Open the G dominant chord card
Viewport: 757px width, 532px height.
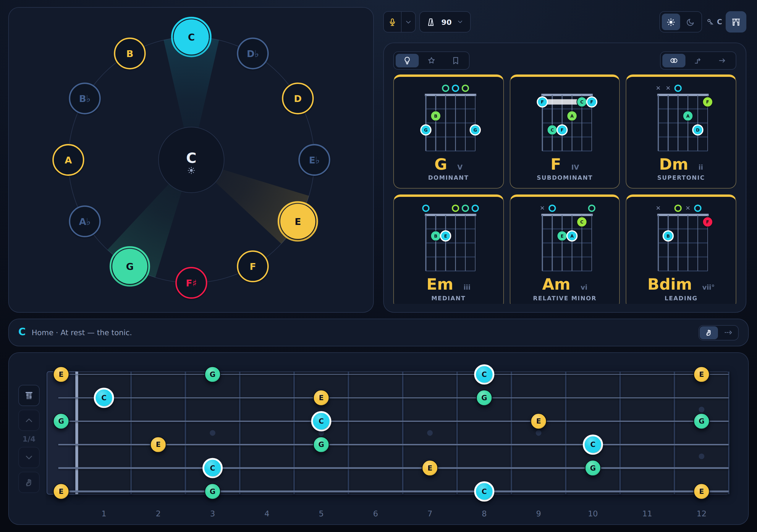tap(448, 132)
